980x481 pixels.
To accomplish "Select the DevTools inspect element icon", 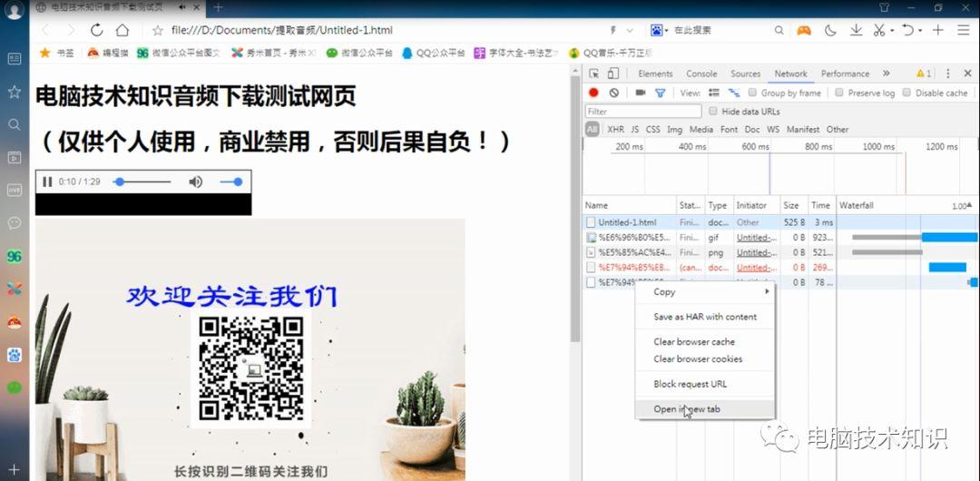I will pos(594,74).
